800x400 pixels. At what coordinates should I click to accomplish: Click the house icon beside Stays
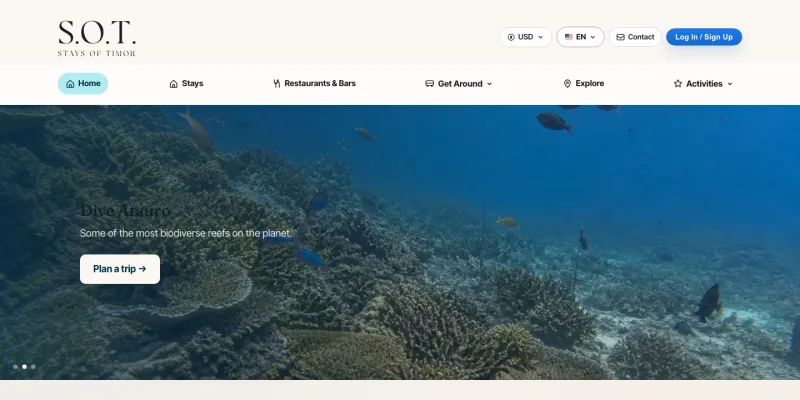coord(173,84)
